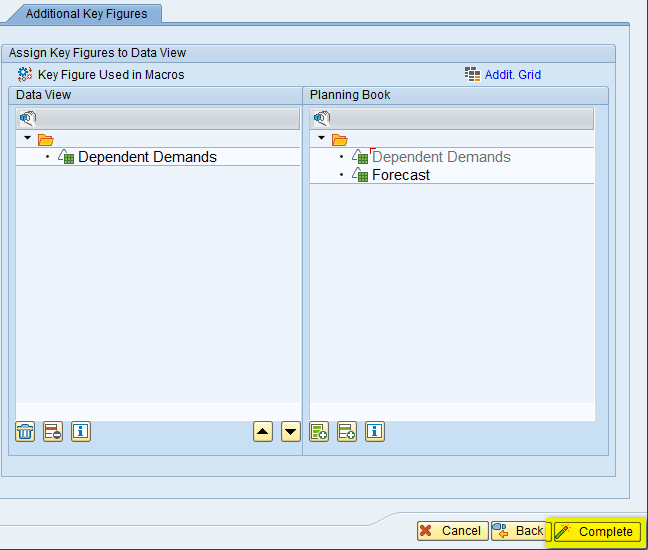This screenshot has width=648, height=550.
Task: Open the Addit. Grid link
Action: pos(512,75)
